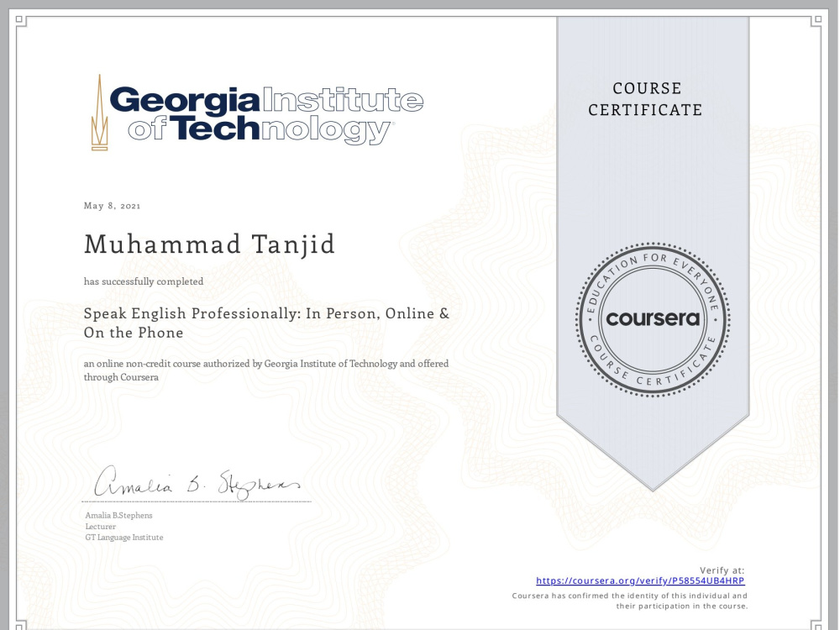
Task: Click the date 'May 8, 2021'
Action: coord(112,206)
